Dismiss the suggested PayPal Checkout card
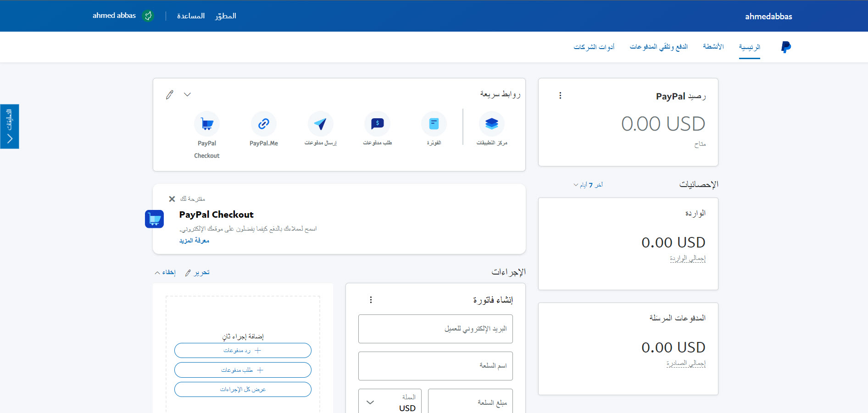The image size is (868, 413). click(172, 199)
